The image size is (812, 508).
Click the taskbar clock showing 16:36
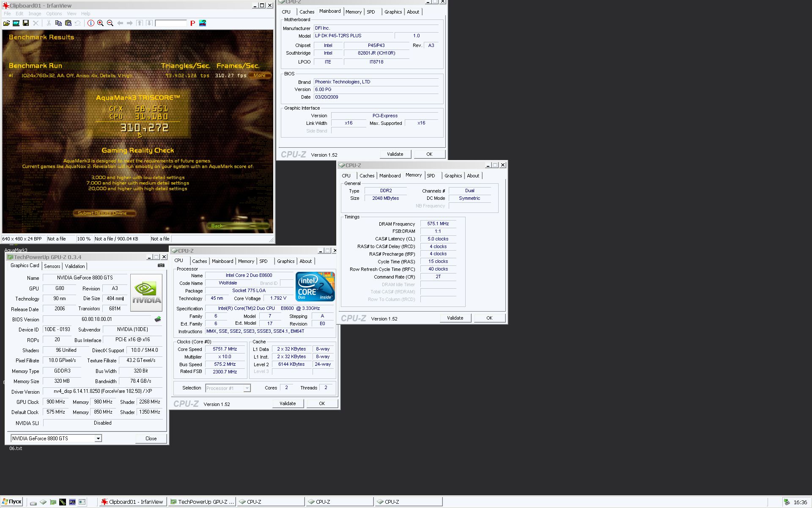coord(800,502)
